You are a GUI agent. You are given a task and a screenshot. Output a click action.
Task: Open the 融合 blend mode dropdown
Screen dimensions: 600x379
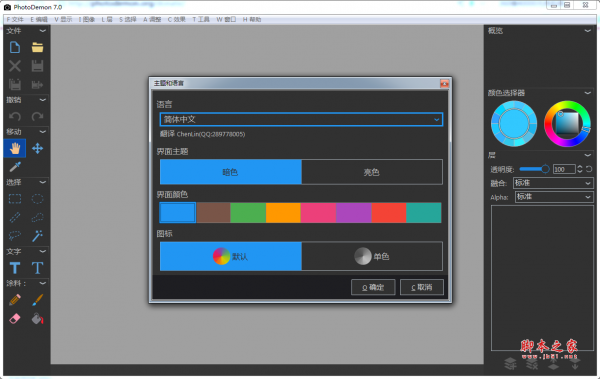[x=553, y=183]
